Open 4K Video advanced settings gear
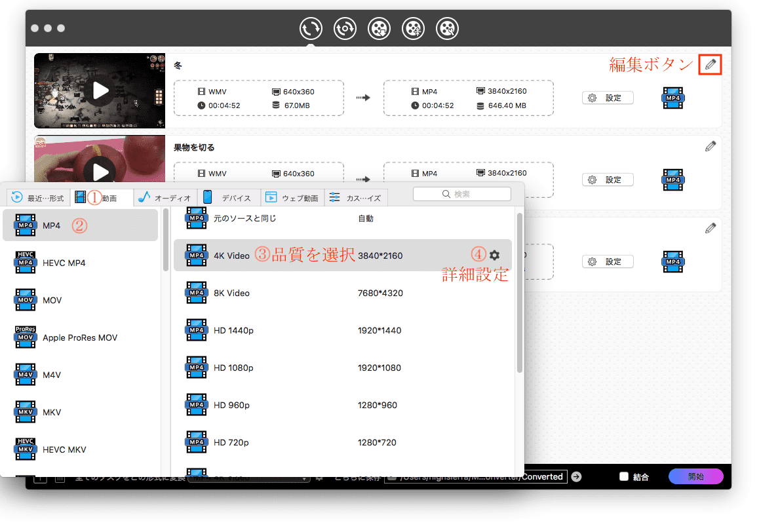Image resolution: width=759 pixels, height=532 pixels. pos(494,255)
